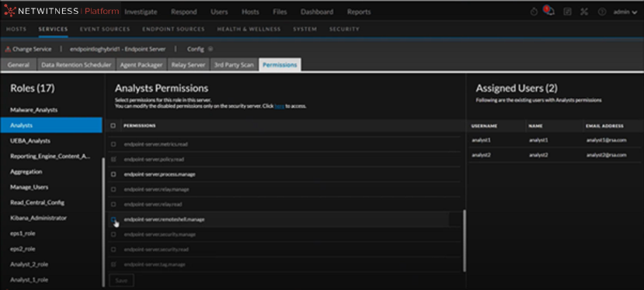Select the Analysts role

51,125
